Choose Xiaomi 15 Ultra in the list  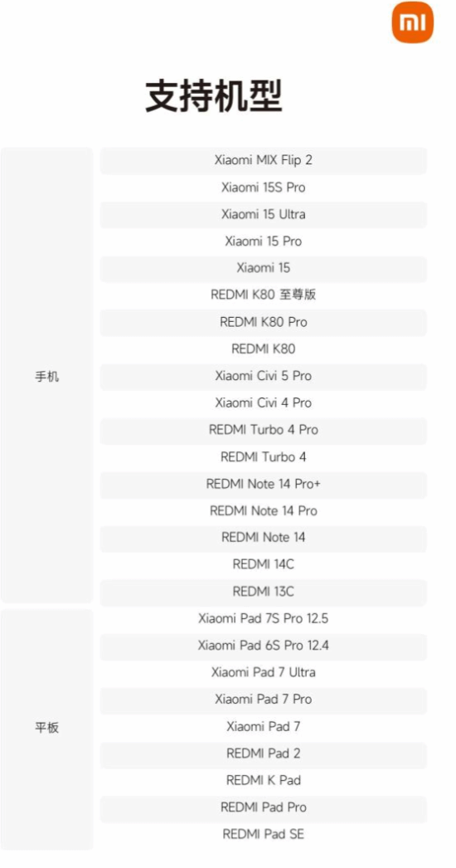point(264,215)
